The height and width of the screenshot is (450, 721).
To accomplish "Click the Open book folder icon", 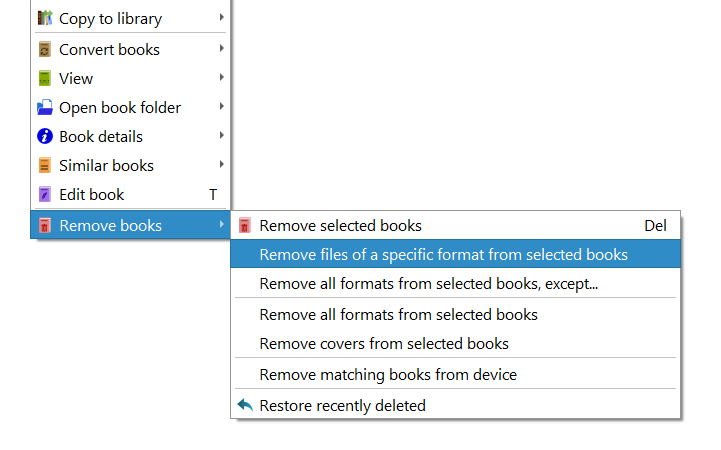I will pyautogui.click(x=45, y=107).
